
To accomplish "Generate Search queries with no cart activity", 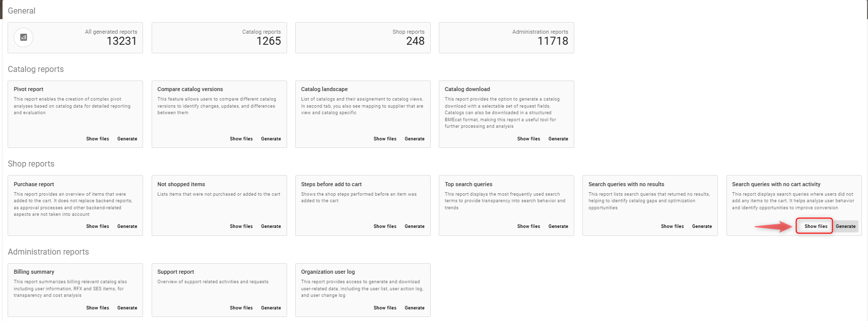I will (845, 226).
